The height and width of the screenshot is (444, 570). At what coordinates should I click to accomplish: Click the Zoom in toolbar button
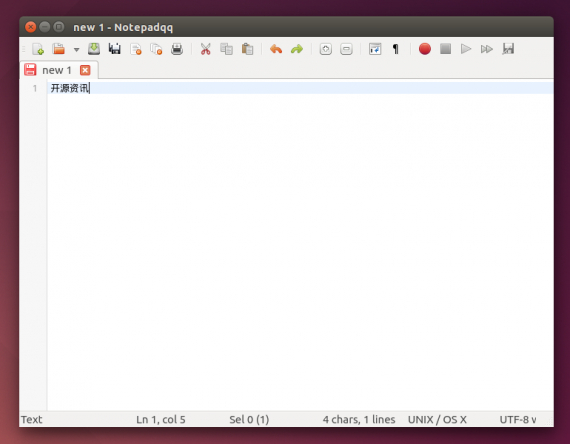tap(326, 49)
